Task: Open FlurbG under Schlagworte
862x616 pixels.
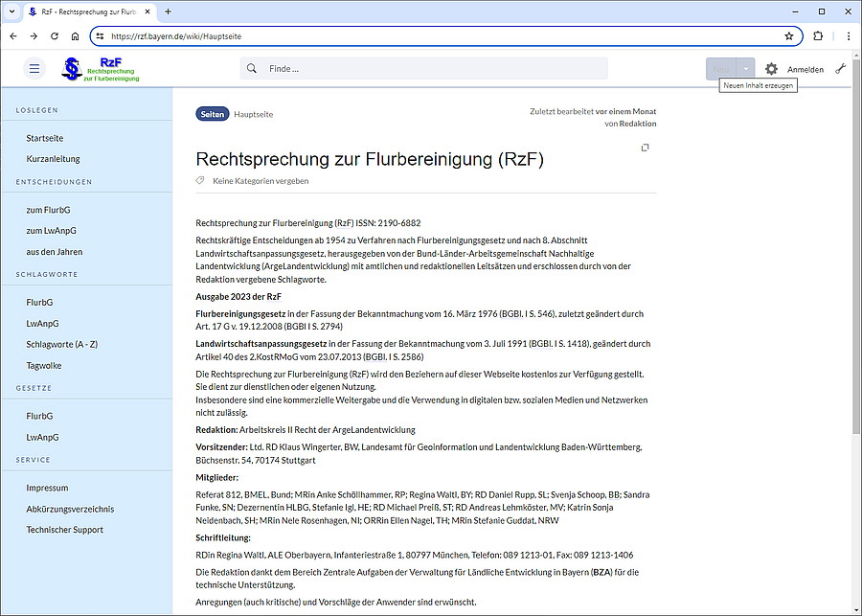Action: click(x=39, y=303)
